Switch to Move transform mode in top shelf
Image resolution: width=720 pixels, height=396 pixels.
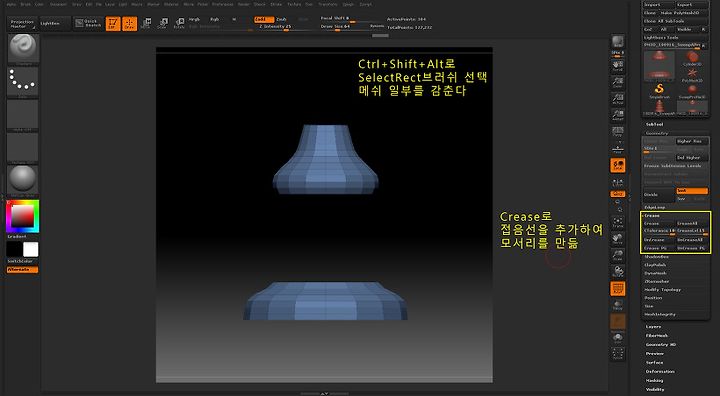pyautogui.click(x=146, y=23)
